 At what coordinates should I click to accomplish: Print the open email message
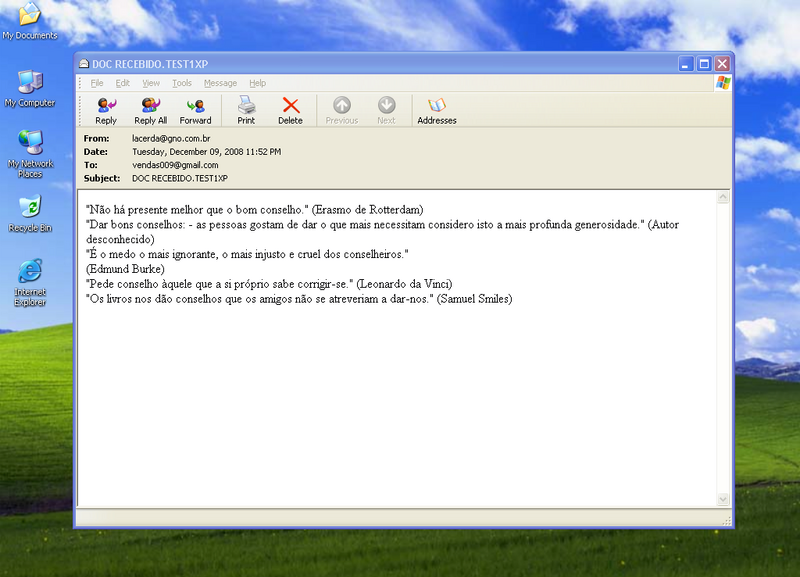246,109
